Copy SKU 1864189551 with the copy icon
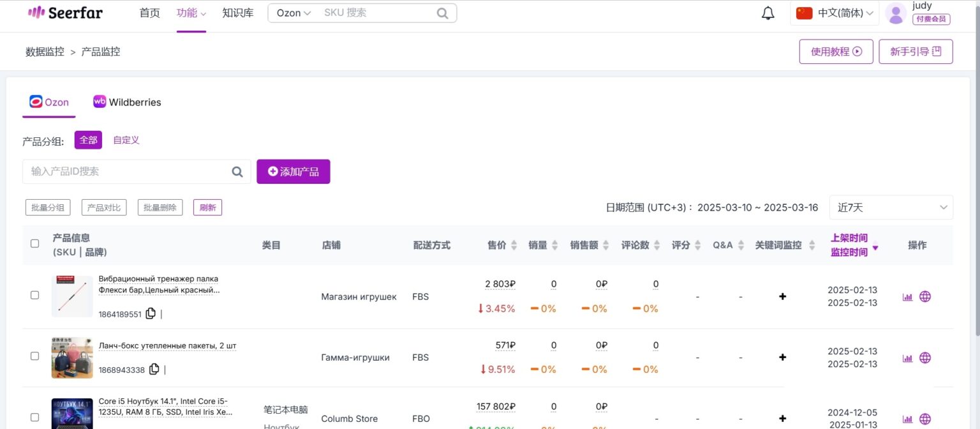Screen dimensions: 980x429 point(151,313)
